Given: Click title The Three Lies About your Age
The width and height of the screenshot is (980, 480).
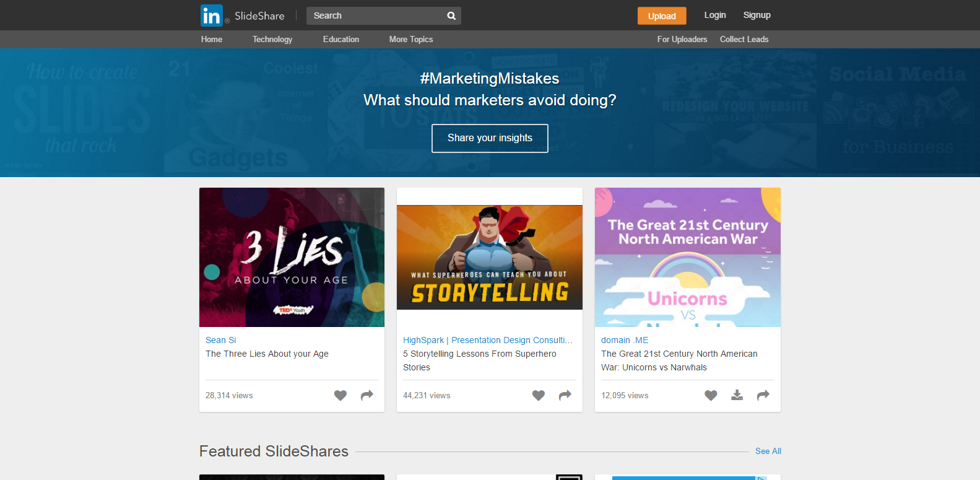Looking at the screenshot, I should tap(267, 354).
